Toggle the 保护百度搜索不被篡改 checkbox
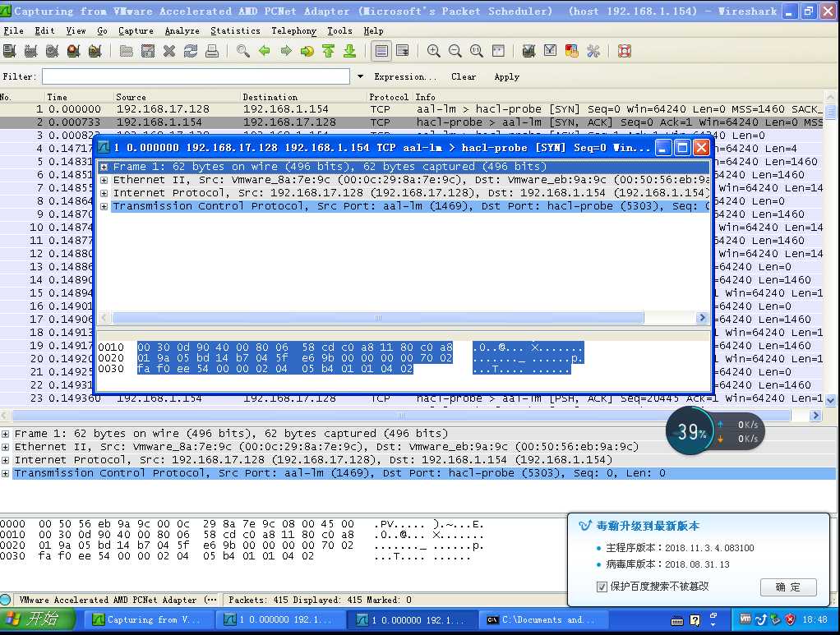Viewport: 840px width, 635px height. tap(602, 587)
